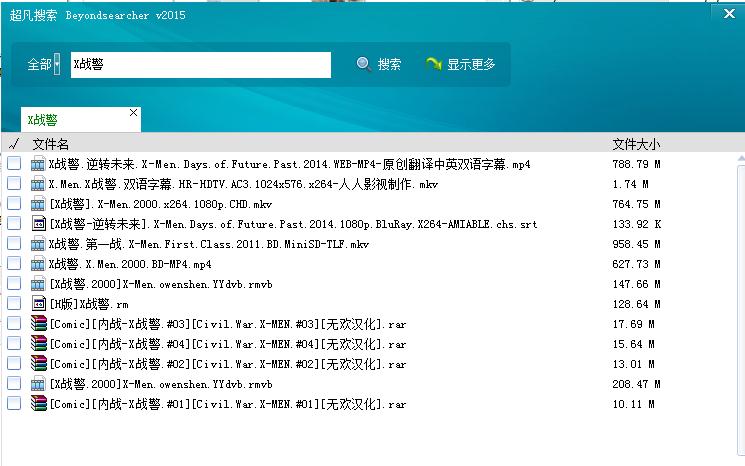The height and width of the screenshot is (466, 745).
Task: Click the results list vertical scrollbar
Action: (741, 304)
